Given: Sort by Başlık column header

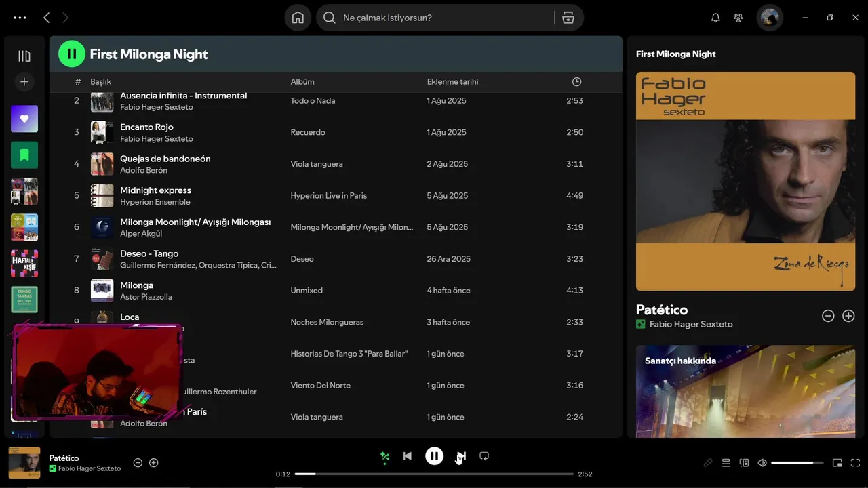Looking at the screenshot, I should [x=101, y=82].
